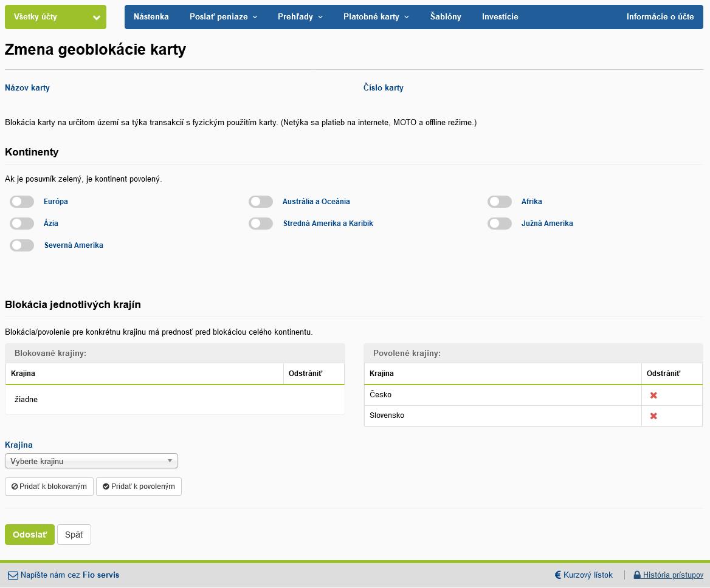Open the Vyberte krajinu country selector

click(91, 461)
